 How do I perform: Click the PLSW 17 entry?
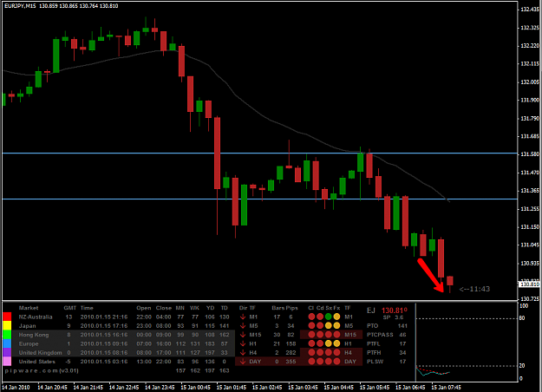pyautogui.click(x=387, y=362)
